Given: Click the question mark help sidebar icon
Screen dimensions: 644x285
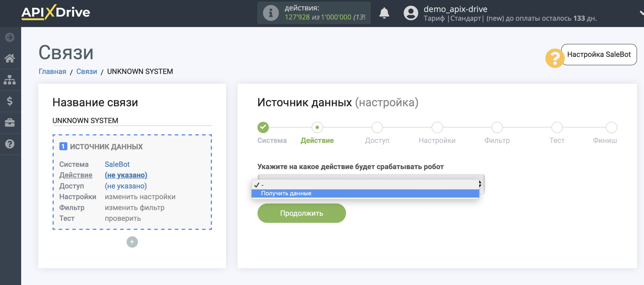Looking at the screenshot, I should coord(10,144).
